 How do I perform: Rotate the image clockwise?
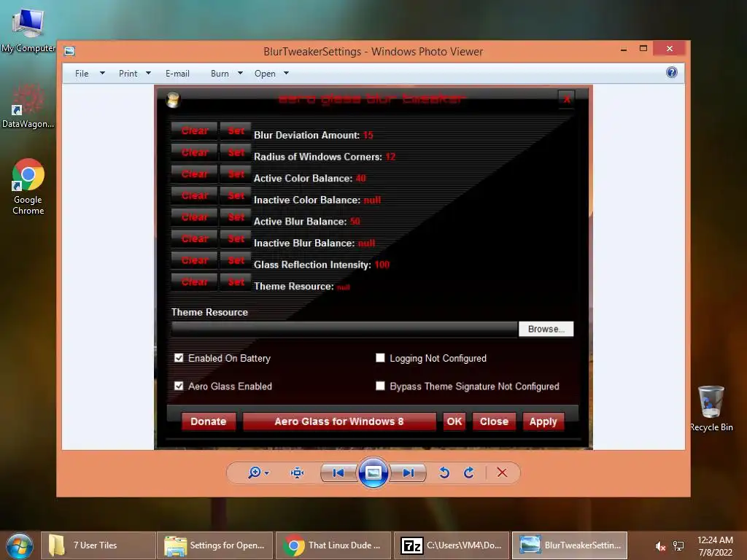click(x=469, y=472)
